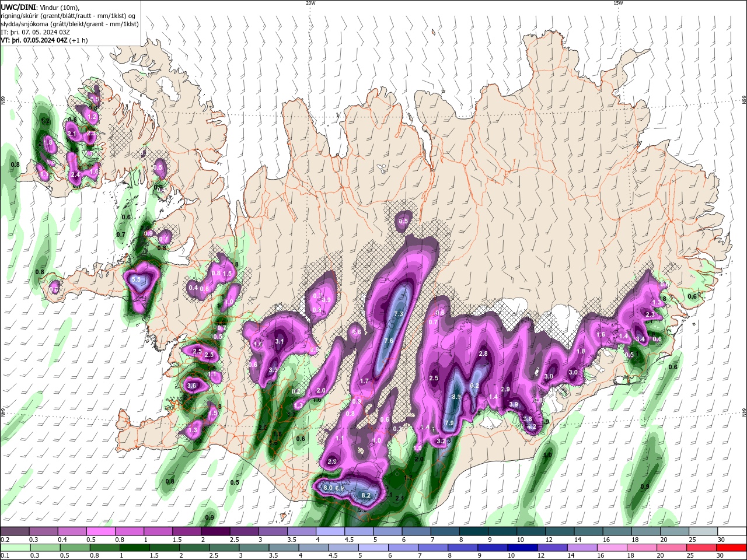
Task: Pick the 0.2–0.3 dark mauve snow legend swatch
Action: pos(15,531)
